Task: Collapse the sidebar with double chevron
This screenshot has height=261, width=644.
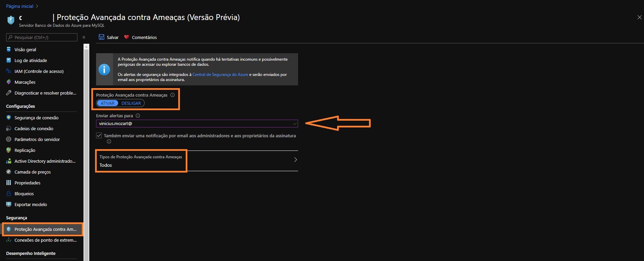Action: click(84, 37)
